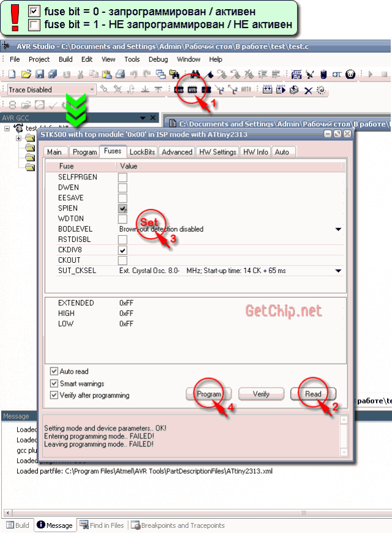This screenshot has width=392, height=534.
Task: Enable the SELFPRGEN fuse checkbox
Action: click(123, 178)
